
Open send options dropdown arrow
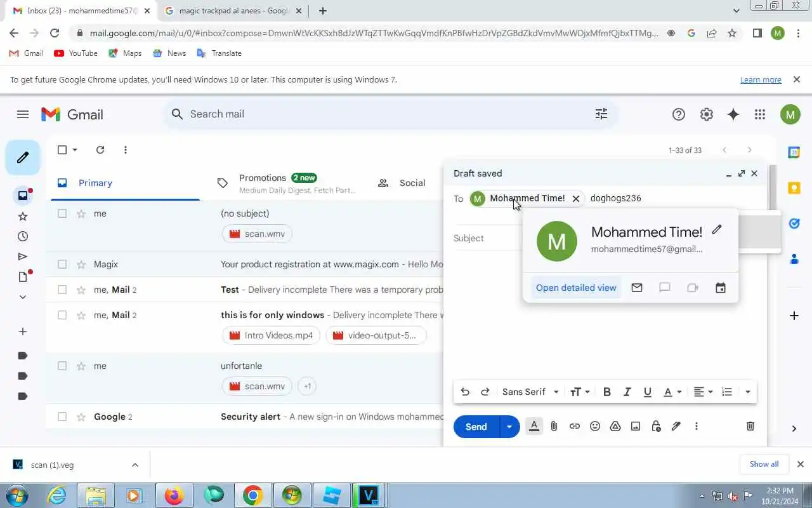pyautogui.click(x=509, y=427)
